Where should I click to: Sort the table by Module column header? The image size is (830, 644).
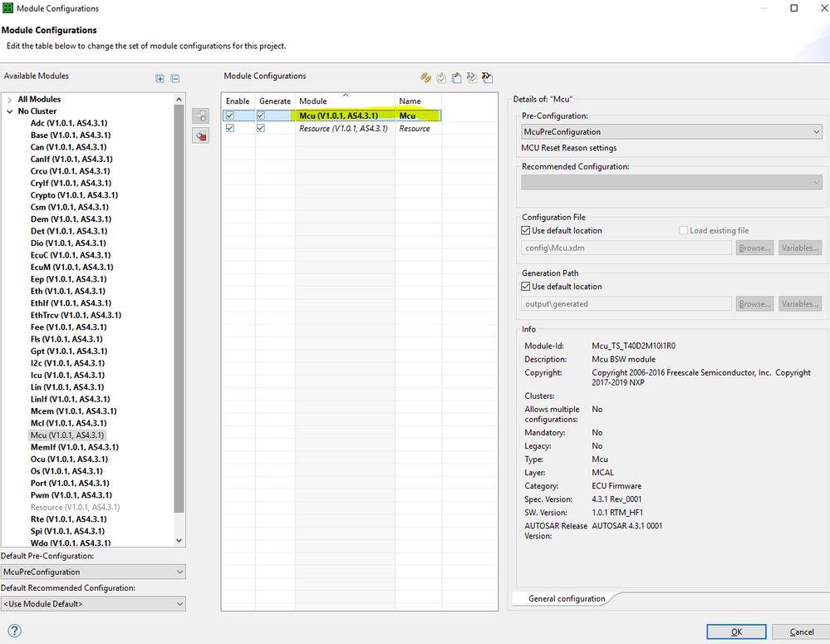(x=345, y=101)
